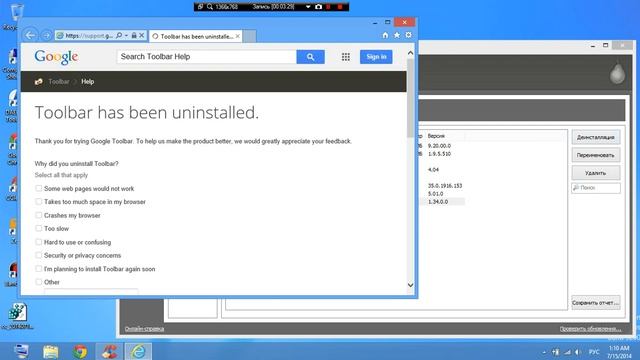Click the Деинсталляция button in the background window
This screenshot has height=360, width=640.
(x=596, y=137)
